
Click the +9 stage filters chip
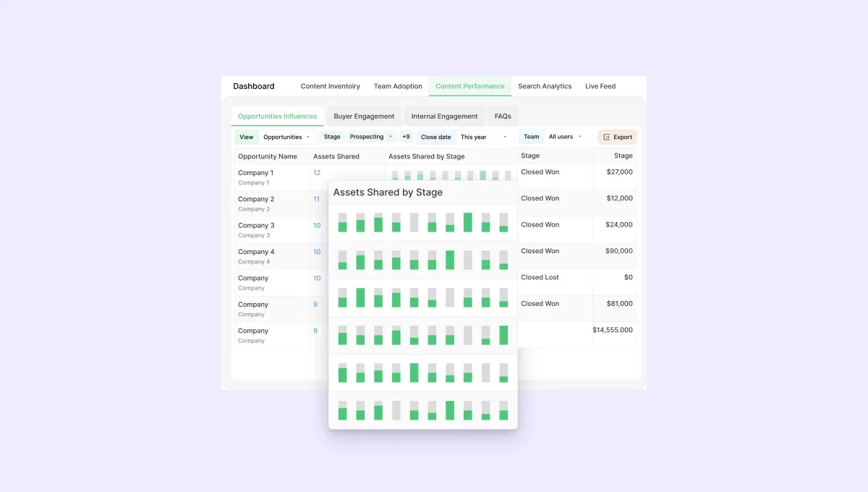[x=406, y=137]
